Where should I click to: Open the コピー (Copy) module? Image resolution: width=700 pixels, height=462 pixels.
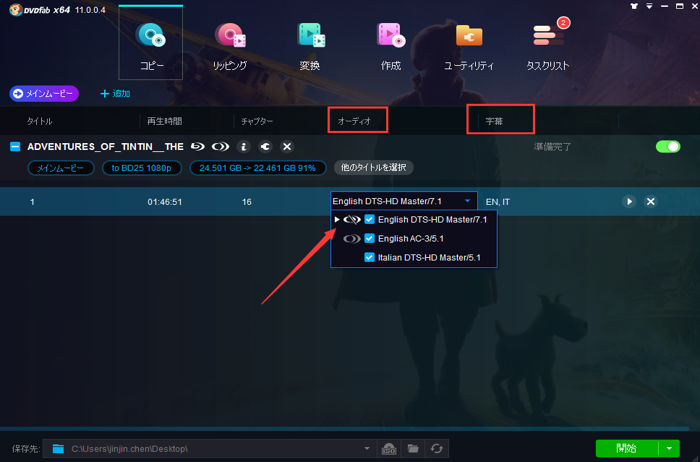(x=151, y=43)
